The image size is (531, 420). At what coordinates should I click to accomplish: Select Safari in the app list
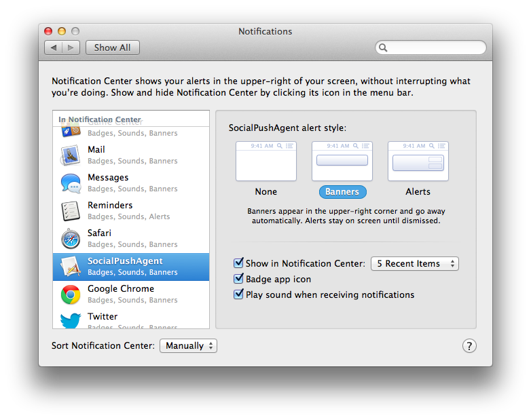click(131, 239)
